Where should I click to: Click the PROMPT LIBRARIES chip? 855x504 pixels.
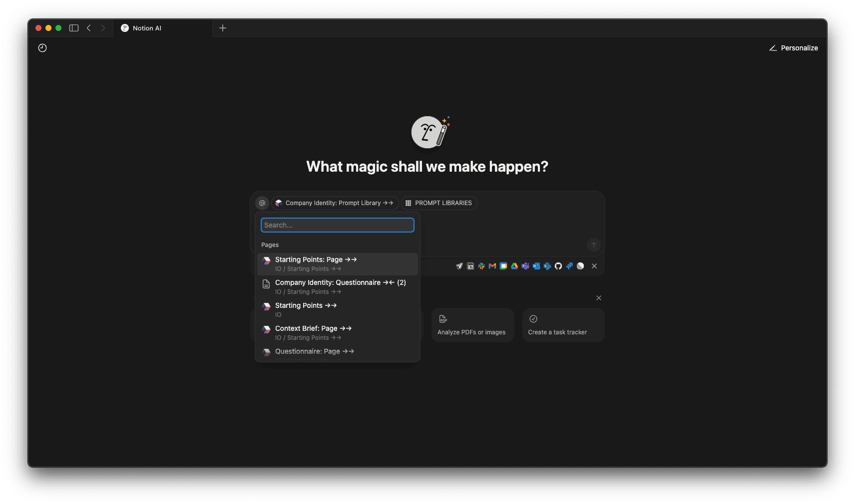438,203
